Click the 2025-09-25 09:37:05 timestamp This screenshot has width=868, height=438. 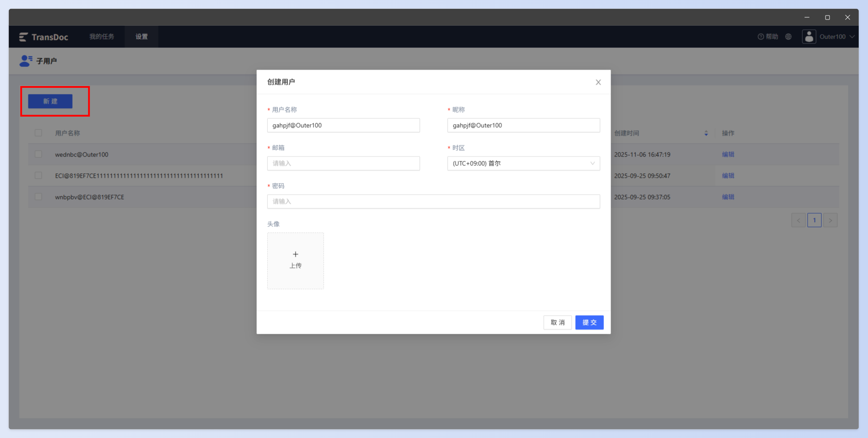(x=642, y=197)
